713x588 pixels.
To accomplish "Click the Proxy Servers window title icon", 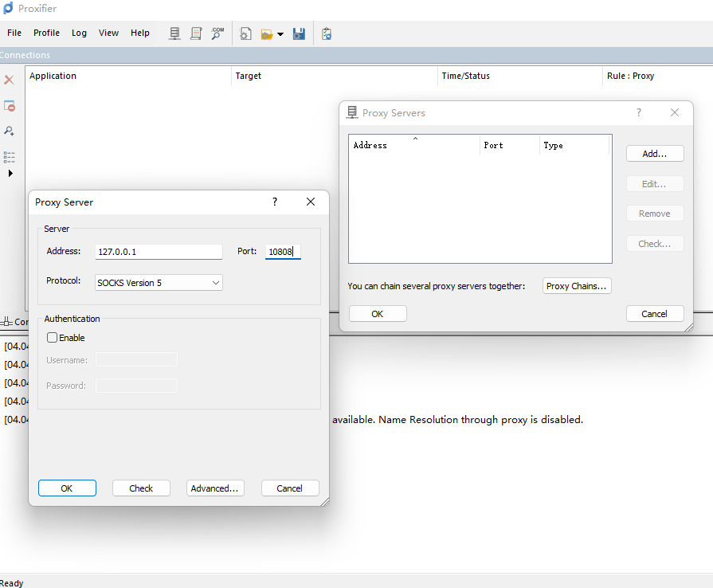I will pos(352,112).
